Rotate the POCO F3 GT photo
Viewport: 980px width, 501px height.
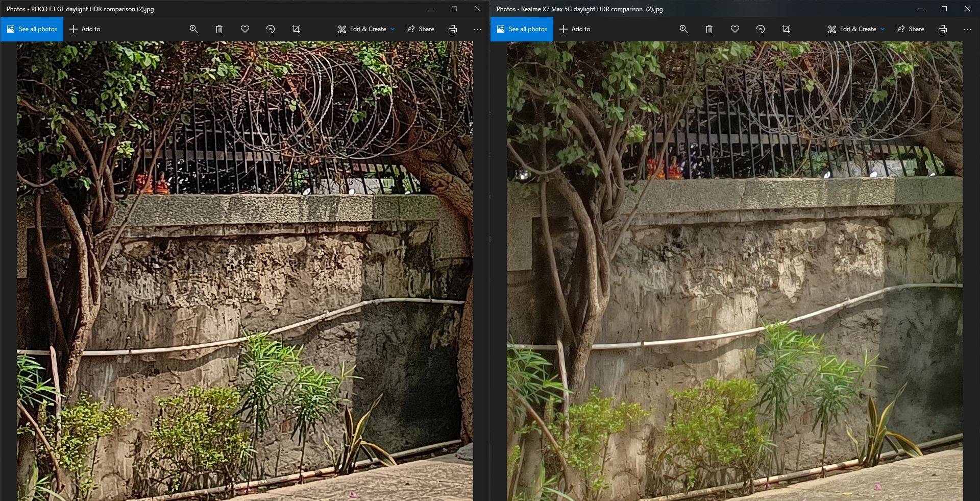[x=271, y=29]
